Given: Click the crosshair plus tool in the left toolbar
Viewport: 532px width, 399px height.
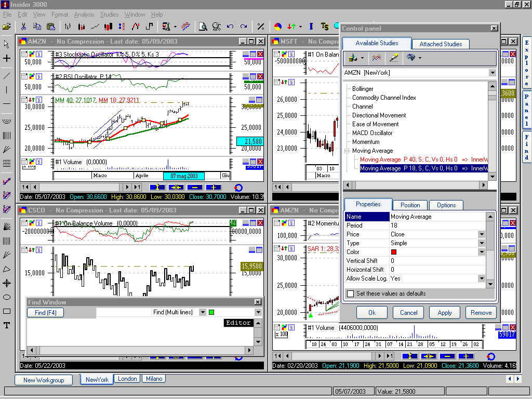Looking at the screenshot, I should [x=6, y=58].
